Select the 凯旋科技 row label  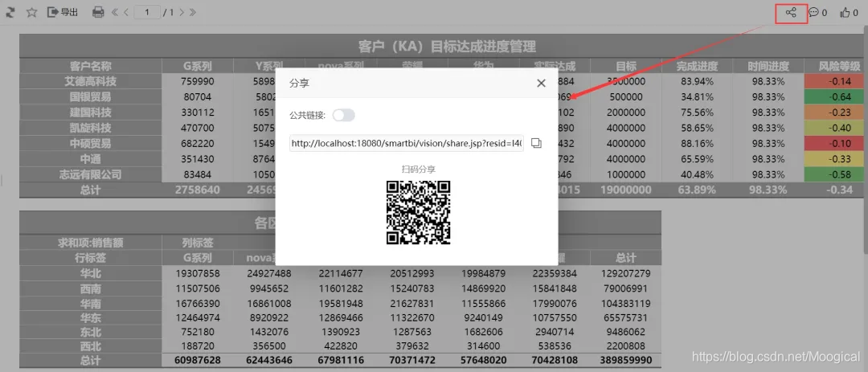point(91,128)
